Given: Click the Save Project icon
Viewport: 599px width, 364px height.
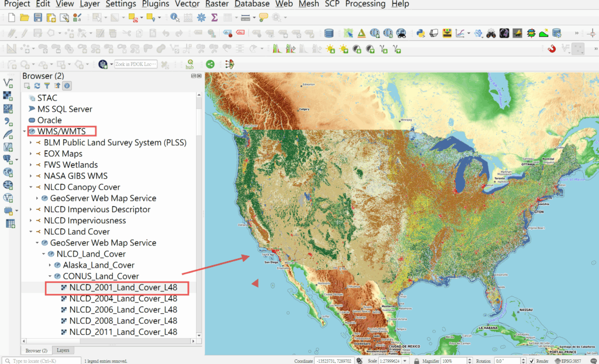Looking at the screenshot, I should click(37, 18).
